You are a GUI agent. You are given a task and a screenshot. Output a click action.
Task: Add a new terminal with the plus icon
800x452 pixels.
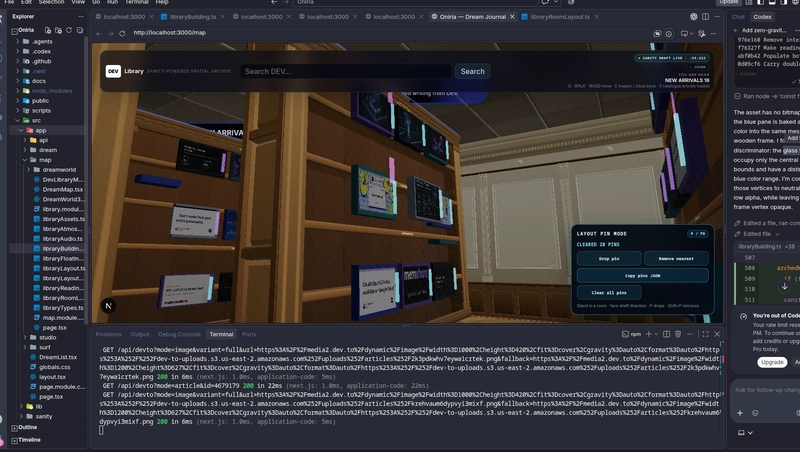[x=648, y=334]
